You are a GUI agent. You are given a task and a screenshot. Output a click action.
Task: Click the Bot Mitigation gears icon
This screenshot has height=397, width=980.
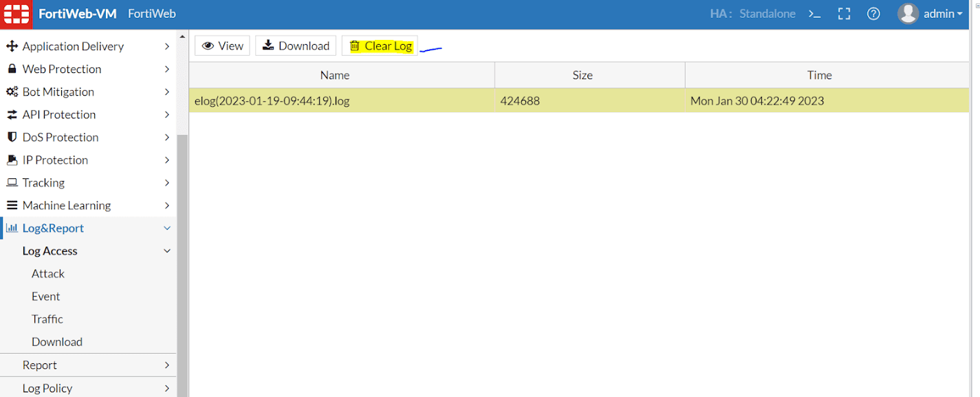click(11, 92)
